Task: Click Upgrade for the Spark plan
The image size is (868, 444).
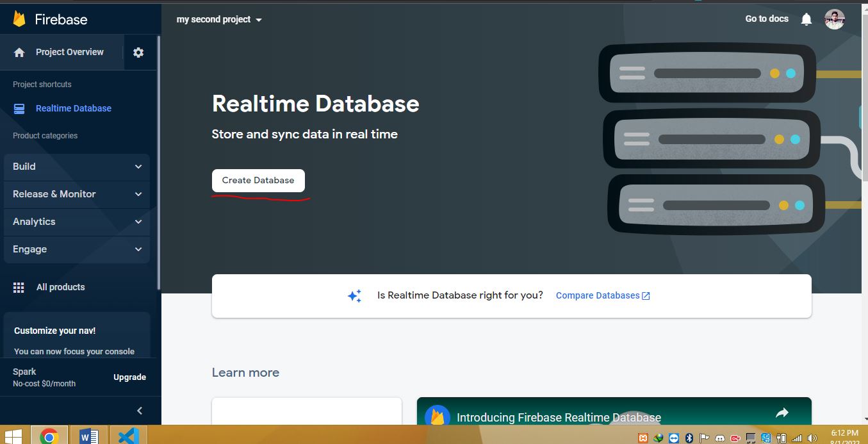Action: click(x=129, y=377)
